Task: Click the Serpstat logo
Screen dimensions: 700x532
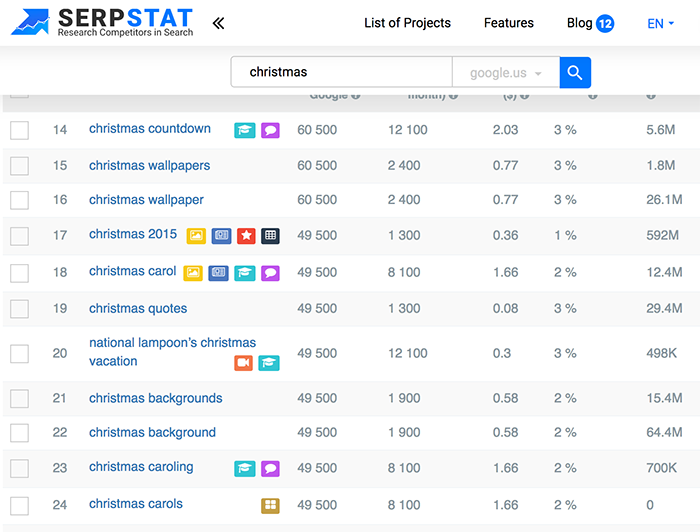Action: (x=102, y=22)
